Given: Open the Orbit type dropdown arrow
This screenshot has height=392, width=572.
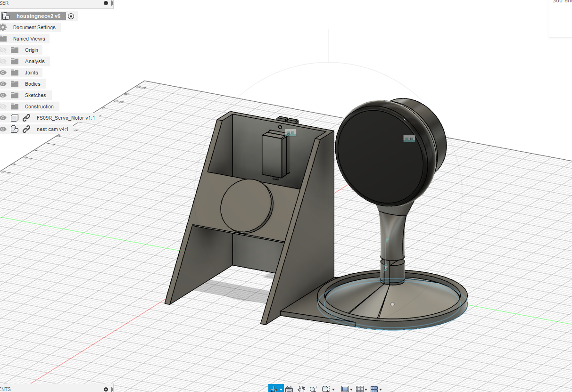Looking at the screenshot, I should coord(281,390).
